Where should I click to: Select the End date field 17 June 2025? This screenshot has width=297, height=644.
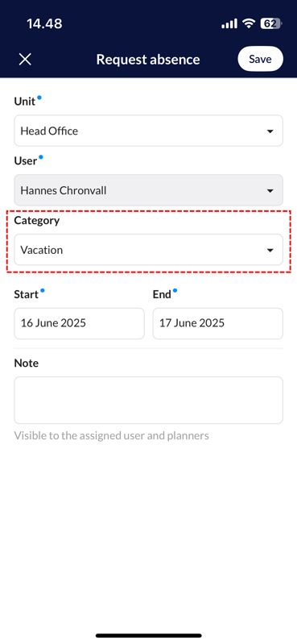click(218, 323)
